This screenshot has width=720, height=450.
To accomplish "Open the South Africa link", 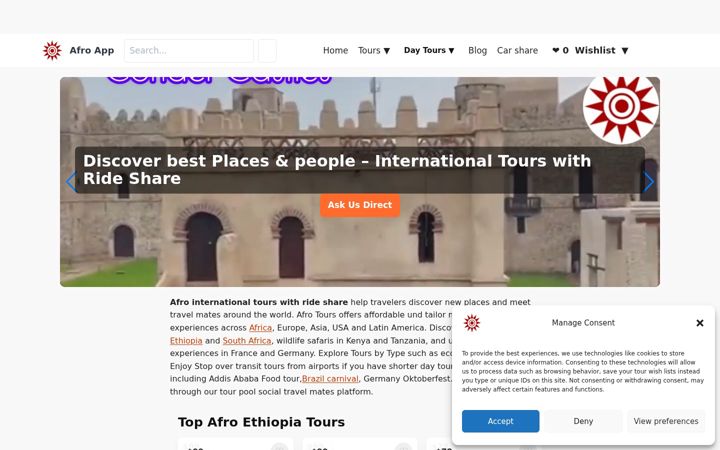I will (247, 341).
